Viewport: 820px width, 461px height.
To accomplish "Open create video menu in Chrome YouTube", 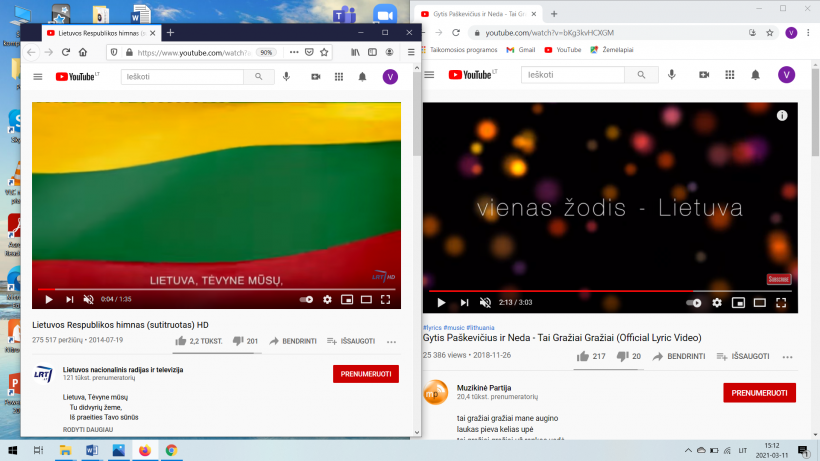I will click(704, 75).
